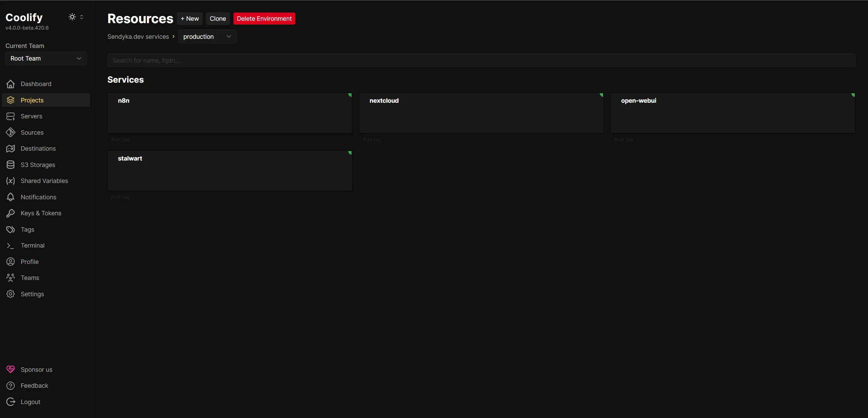Open Sources using its sidebar icon
Image resolution: width=868 pixels, height=418 pixels.
pos(11,132)
